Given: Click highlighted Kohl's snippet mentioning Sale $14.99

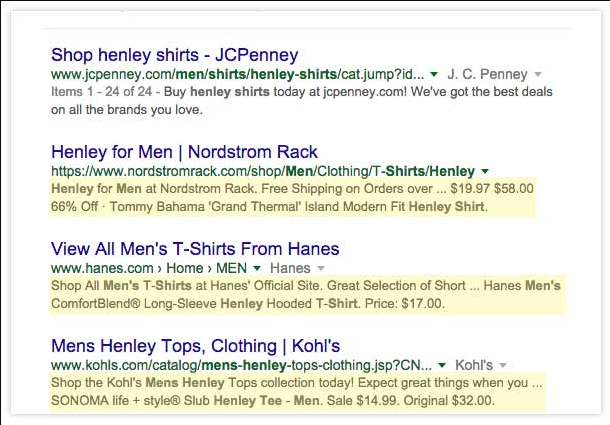Looking at the screenshot, I should pyautogui.click(x=298, y=392).
